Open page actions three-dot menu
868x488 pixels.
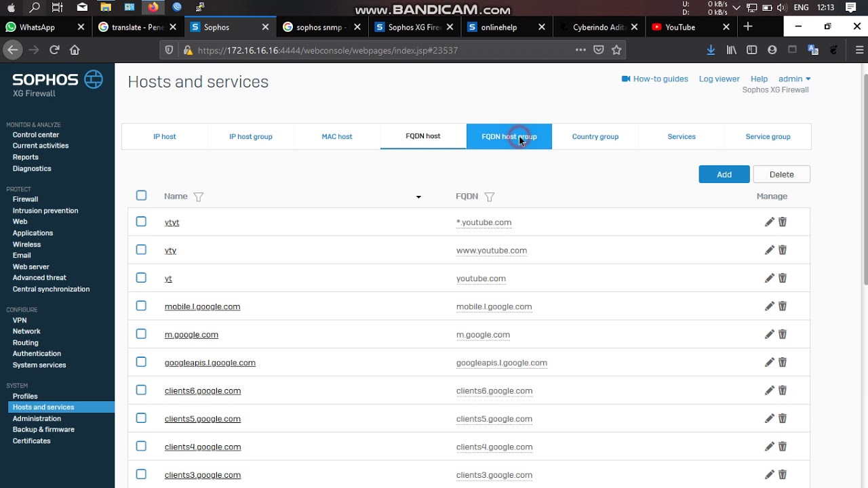coord(580,49)
